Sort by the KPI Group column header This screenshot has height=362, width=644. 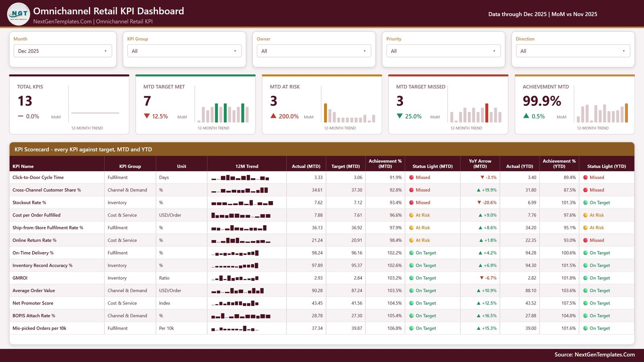[130, 166]
